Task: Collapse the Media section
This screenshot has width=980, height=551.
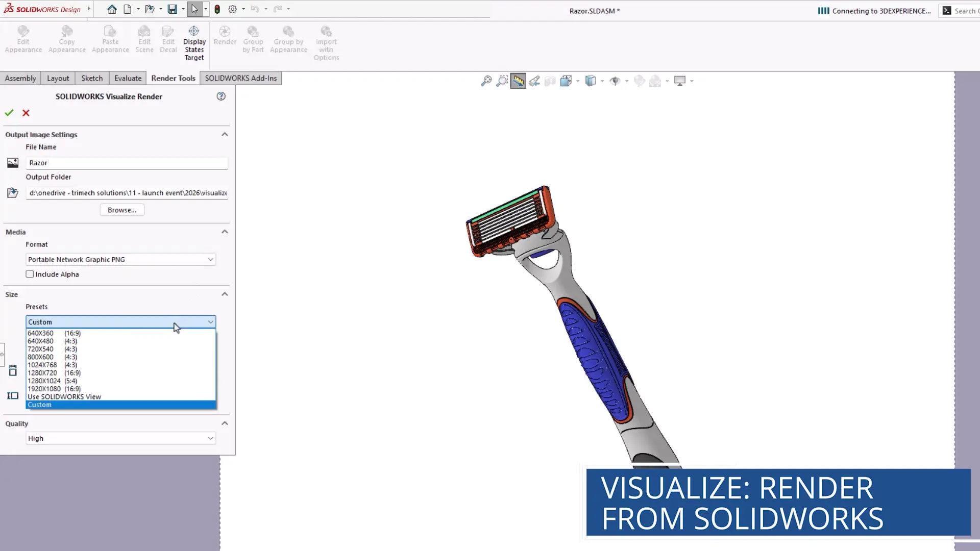Action: tap(225, 232)
